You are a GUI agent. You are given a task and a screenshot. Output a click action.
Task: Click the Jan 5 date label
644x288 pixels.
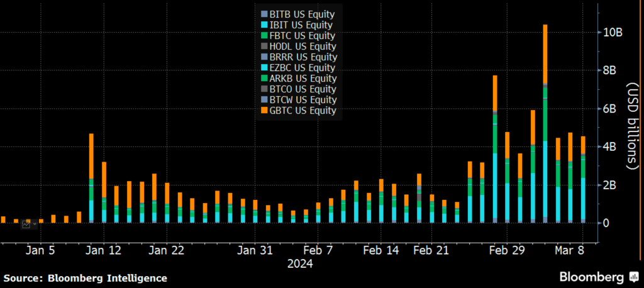pyautogui.click(x=40, y=251)
